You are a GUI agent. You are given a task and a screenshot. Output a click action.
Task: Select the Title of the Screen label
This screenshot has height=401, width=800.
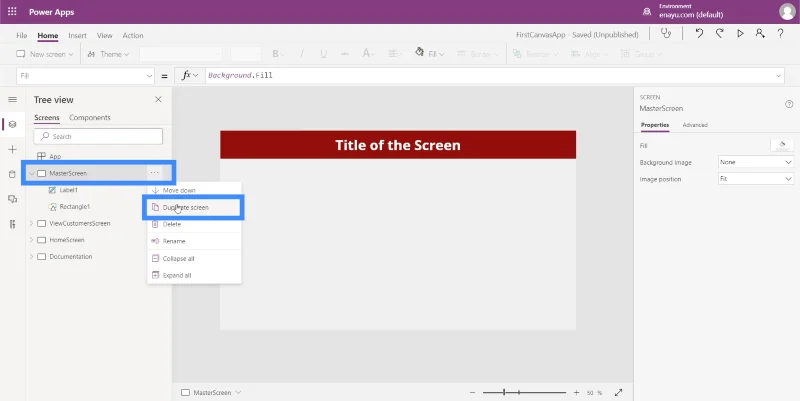398,145
